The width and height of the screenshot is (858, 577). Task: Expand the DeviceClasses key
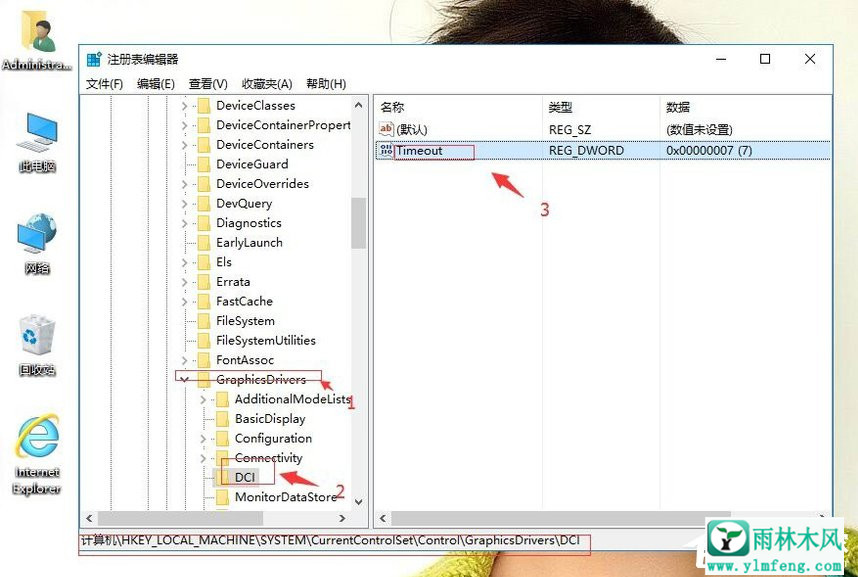(184, 106)
